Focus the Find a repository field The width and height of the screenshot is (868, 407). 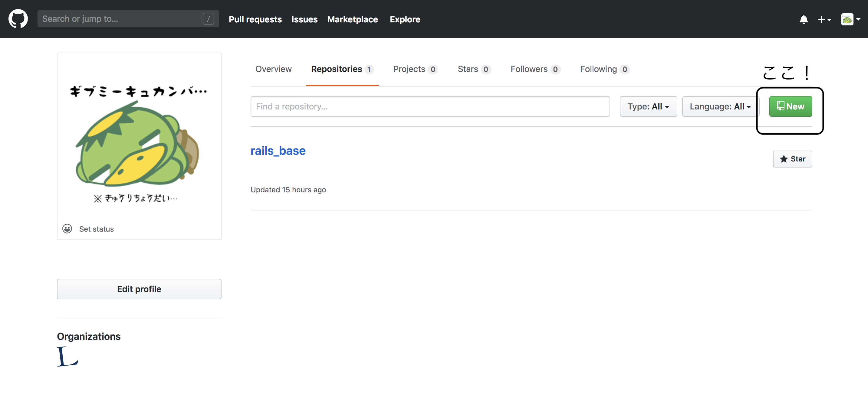430,106
